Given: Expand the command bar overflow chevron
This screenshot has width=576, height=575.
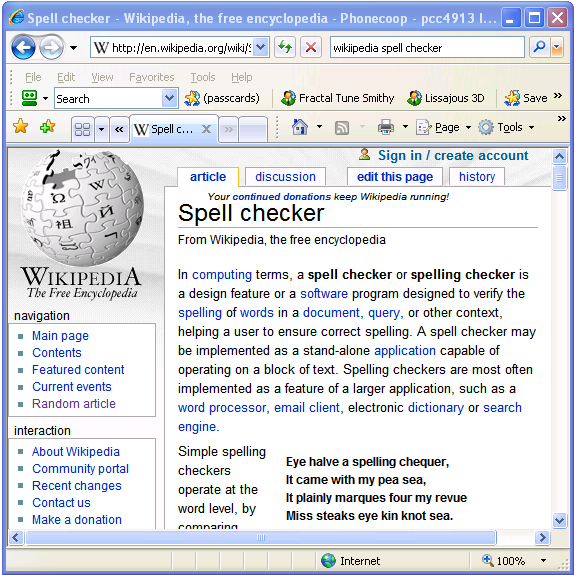Looking at the screenshot, I should (561, 118).
